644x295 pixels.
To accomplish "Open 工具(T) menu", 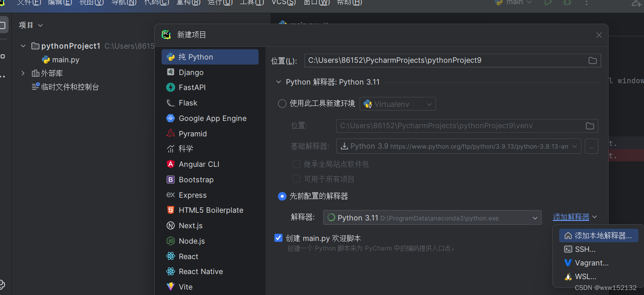I will coord(252,2).
